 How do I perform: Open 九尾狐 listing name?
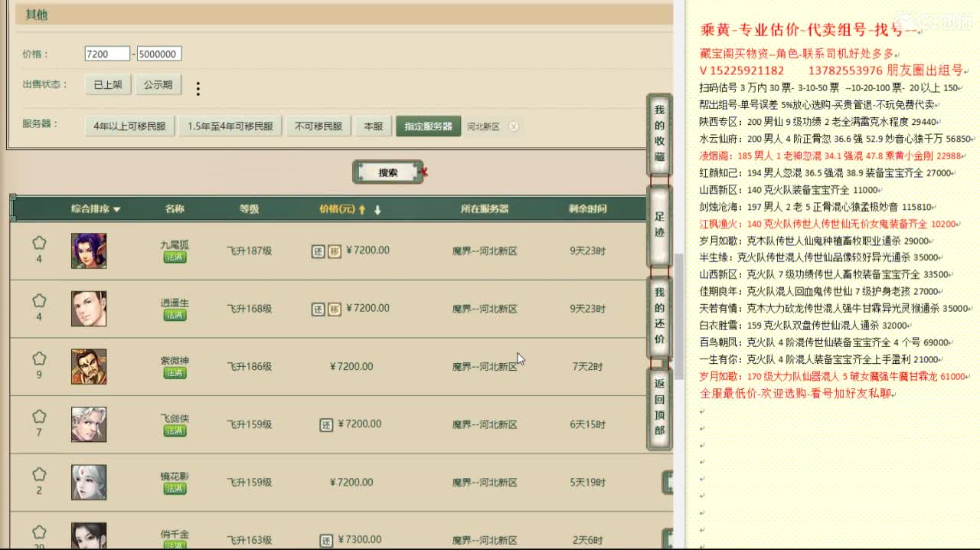pyautogui.click(x=175, y=244)
